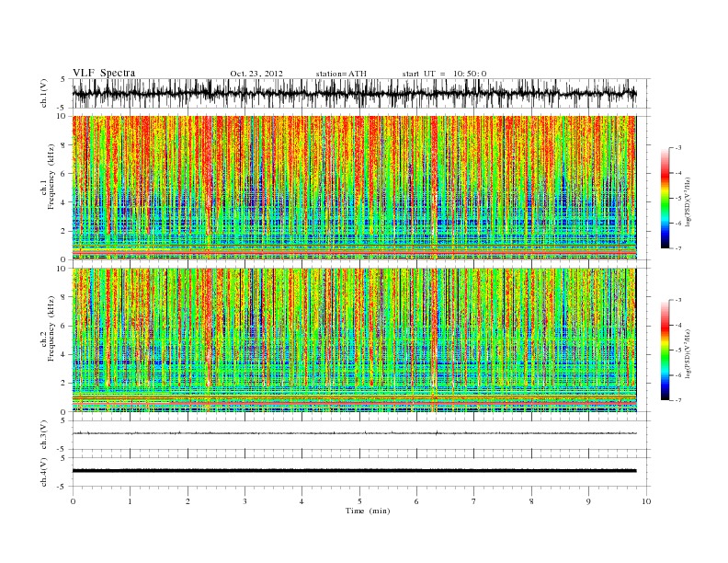728x563 pixels.
Task: Click the "ch.4(V)" axis label
Action: [44, 472]
